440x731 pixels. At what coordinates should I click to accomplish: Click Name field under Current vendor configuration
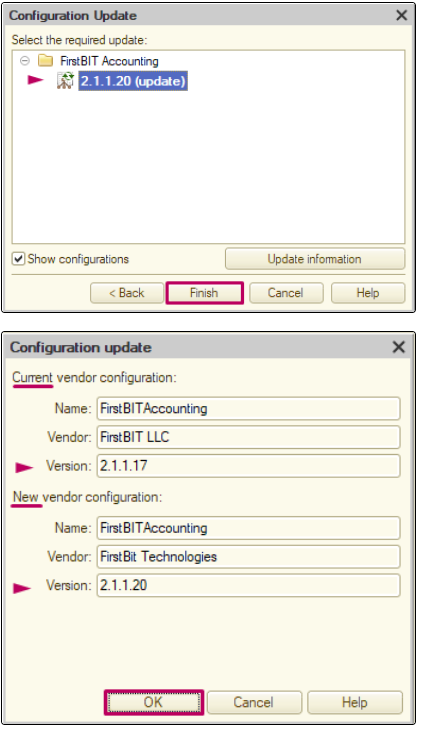(x=248, y=408)
